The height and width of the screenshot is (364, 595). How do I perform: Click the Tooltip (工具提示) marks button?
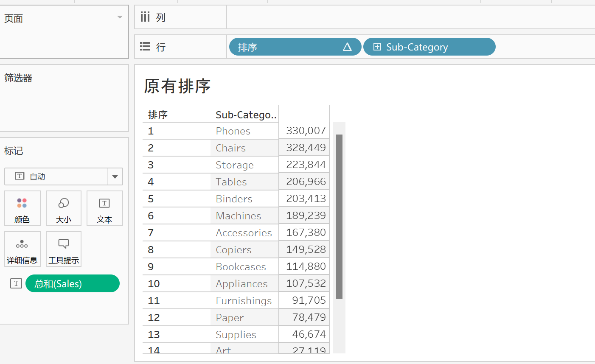tap(64, 249)
